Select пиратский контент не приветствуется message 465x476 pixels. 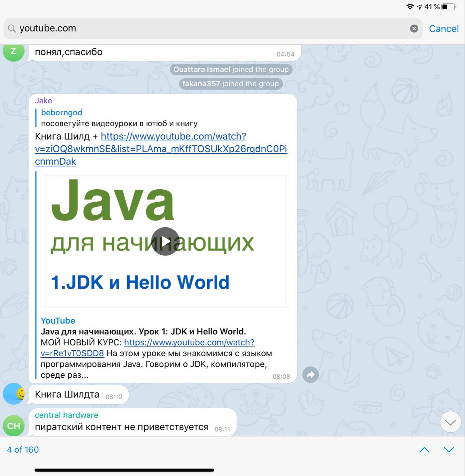point(132,422)
